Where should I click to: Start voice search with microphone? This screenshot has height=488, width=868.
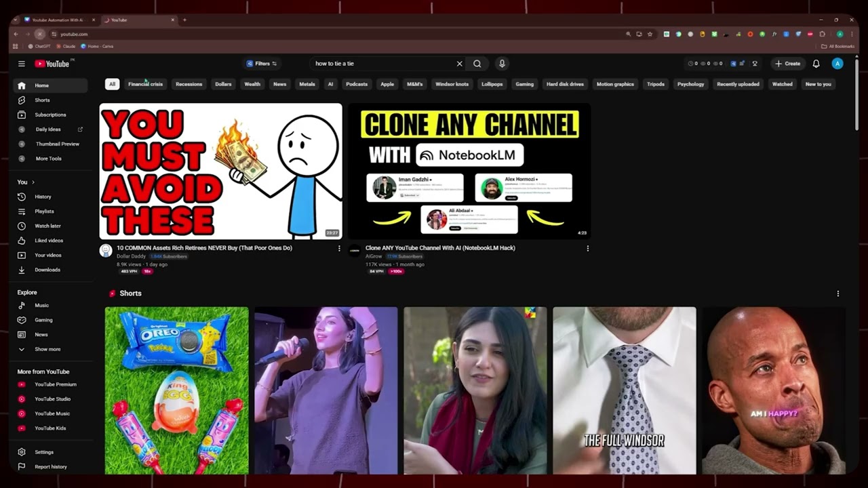click(x=502, y=64)
